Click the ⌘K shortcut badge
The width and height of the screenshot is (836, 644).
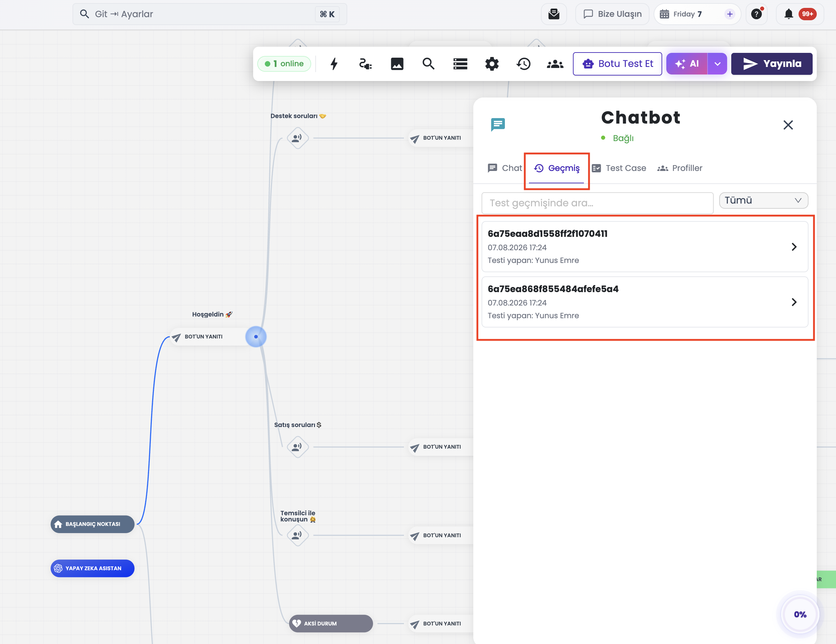pyautogui.click(x=327, y=14)
